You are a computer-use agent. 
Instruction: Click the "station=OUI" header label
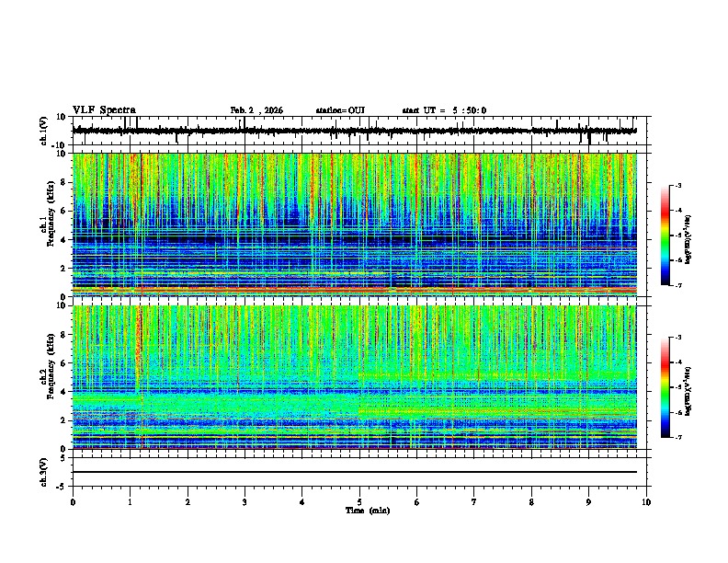tap(340, 110)
